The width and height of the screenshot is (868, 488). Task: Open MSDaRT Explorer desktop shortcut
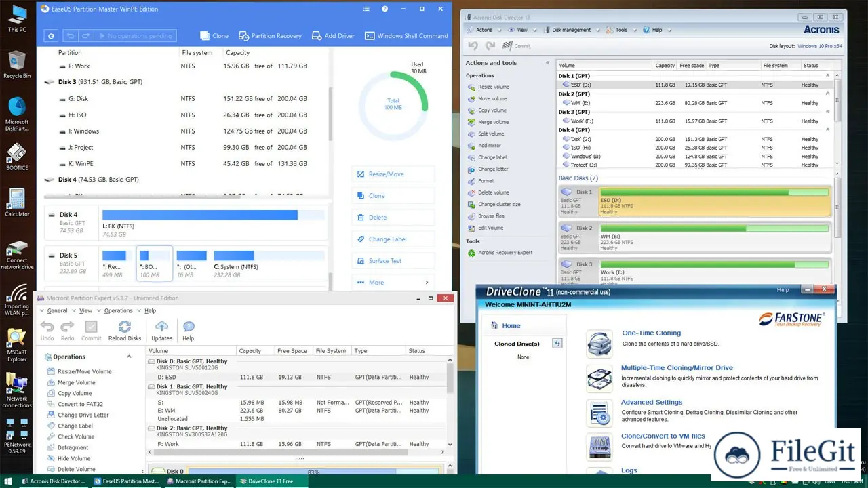[x=17, y=345]
